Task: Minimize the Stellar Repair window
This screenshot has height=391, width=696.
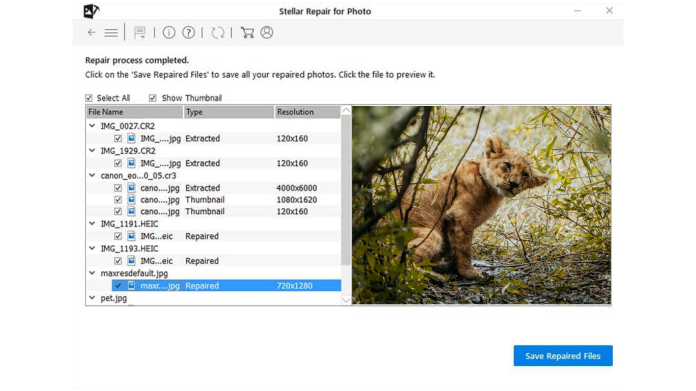Action: tap(577, 11)
